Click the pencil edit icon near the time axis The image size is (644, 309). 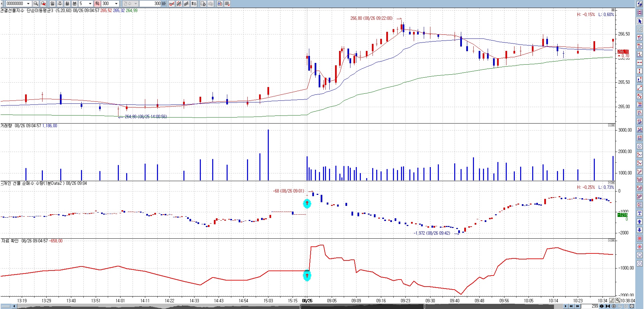pos(612,301)
